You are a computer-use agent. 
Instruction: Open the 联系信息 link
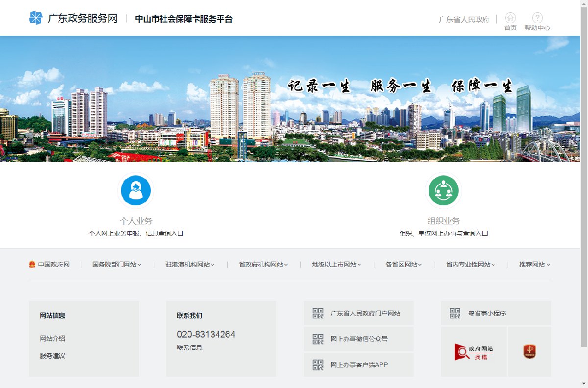point(190,348)
